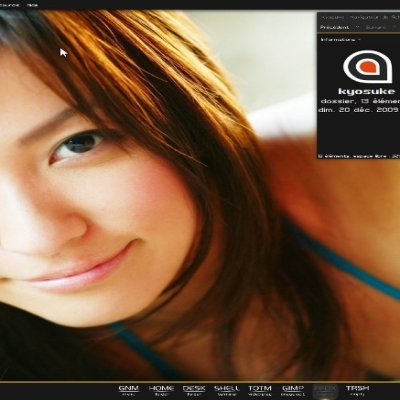Open the dropdown arrow beside Précédent
This screenshot has height=400, width=400.
pyautogui.click(x=357, y=27)
